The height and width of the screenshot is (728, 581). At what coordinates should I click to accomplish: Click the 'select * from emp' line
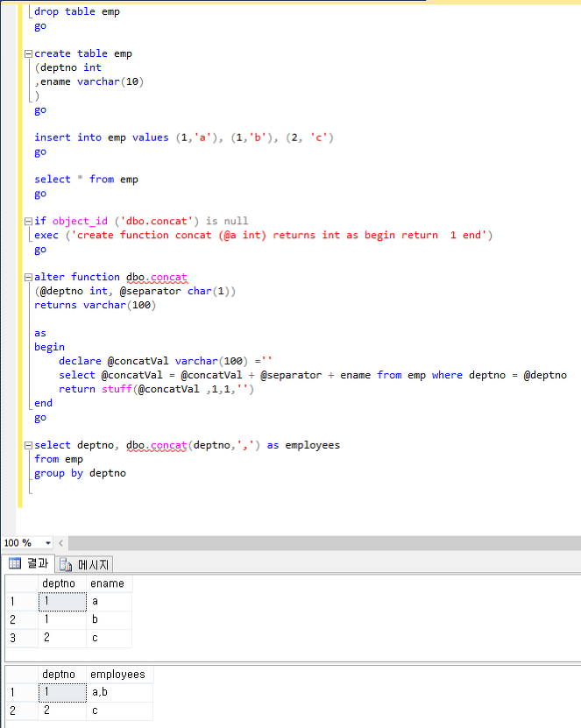click(x=87, y=180)
